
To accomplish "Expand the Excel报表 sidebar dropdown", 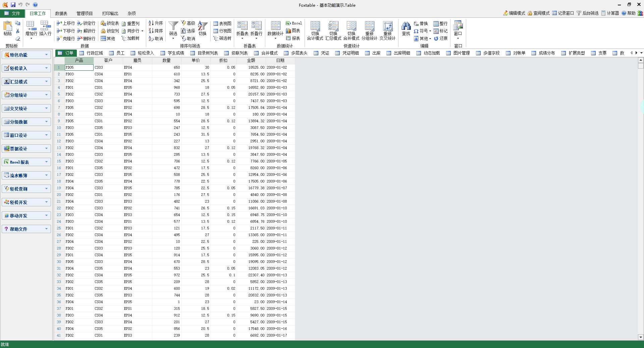I will click(46, 162).
